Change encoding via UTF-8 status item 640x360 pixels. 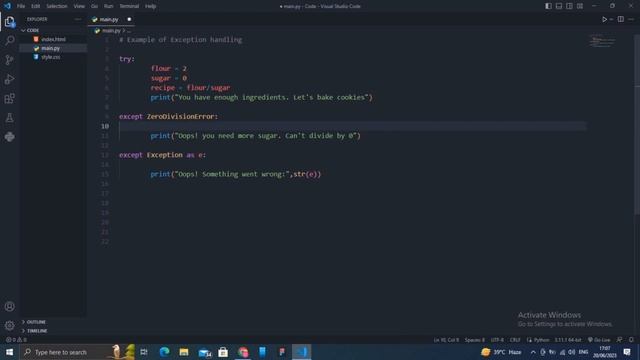pos(497,340)
